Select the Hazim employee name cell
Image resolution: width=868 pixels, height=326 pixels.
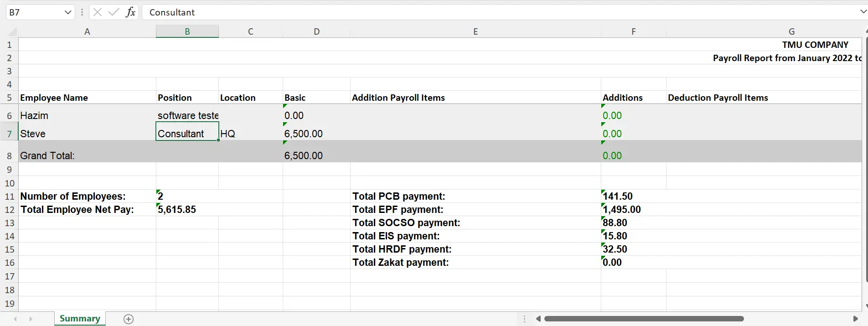click(x=87, y=115)
